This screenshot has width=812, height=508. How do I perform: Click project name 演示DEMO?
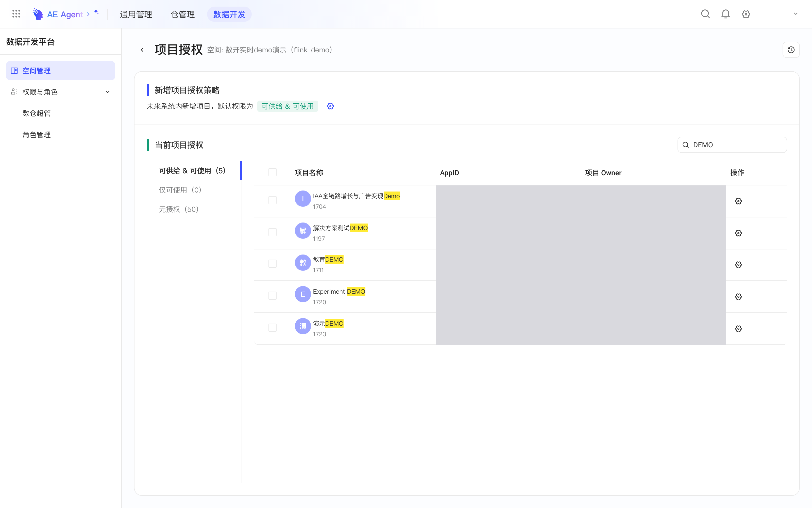tap(328, 323)
